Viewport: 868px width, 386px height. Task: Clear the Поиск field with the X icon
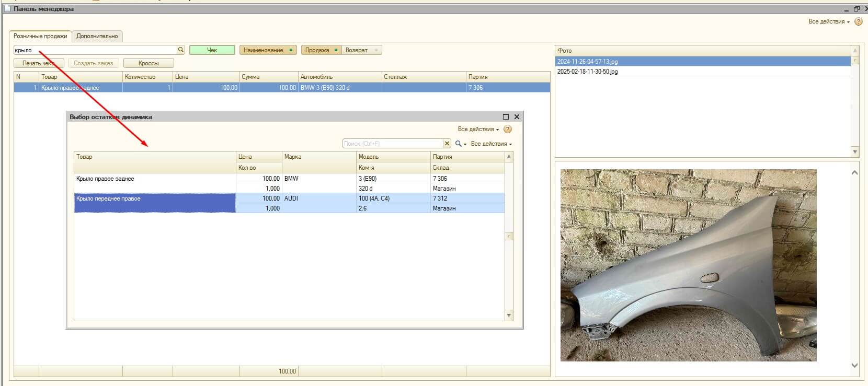447,144
